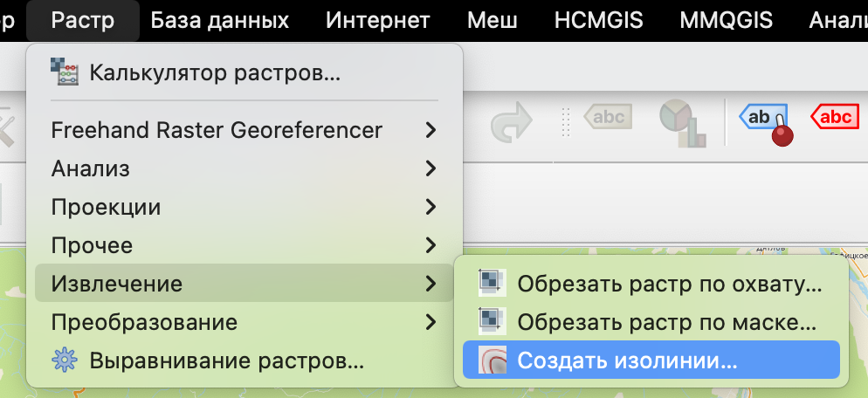Open the База данных menu
This screenshot has height=398, width=868.
click(220, 20)
